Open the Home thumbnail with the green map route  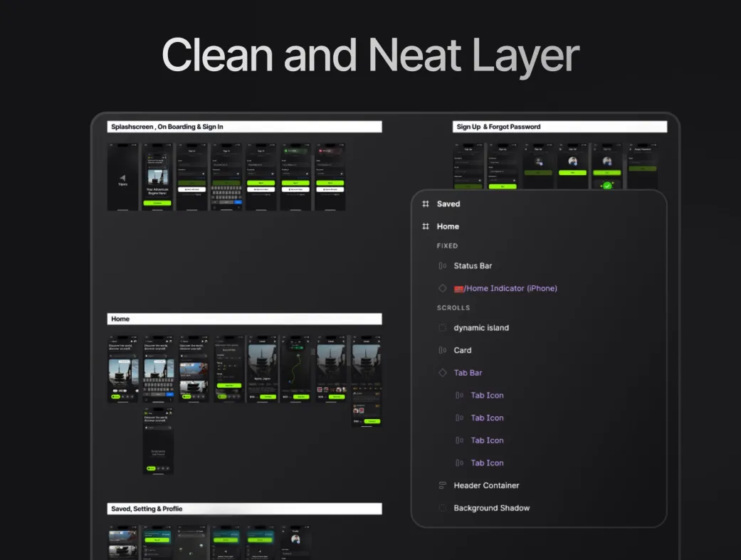point(296,369)
